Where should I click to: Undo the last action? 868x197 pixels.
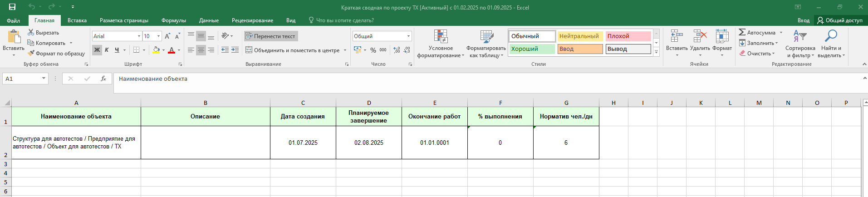coord(31,7)
